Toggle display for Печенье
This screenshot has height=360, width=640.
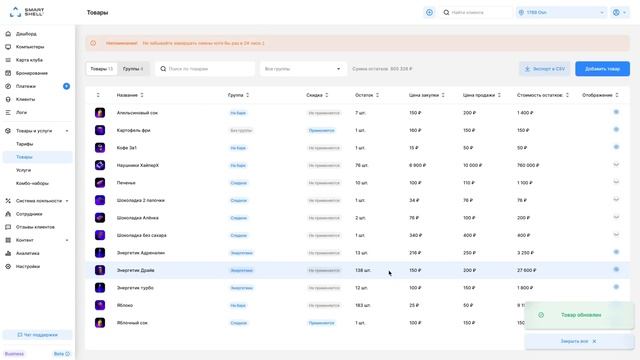tap(616, 182)
